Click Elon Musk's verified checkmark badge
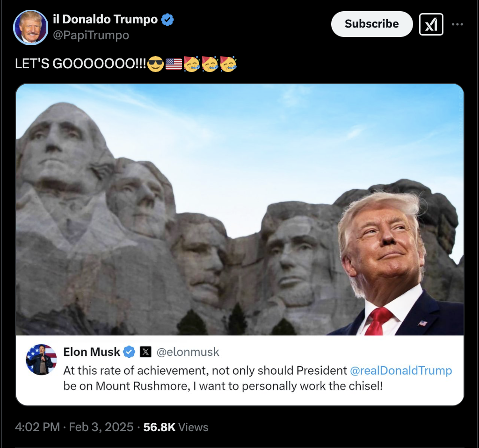The height and width of the screenshot is (448, 479). (x=129, y=352)
